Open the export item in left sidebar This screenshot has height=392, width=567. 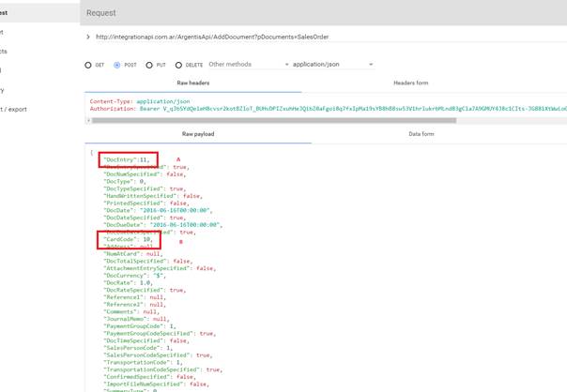point(14,110)
